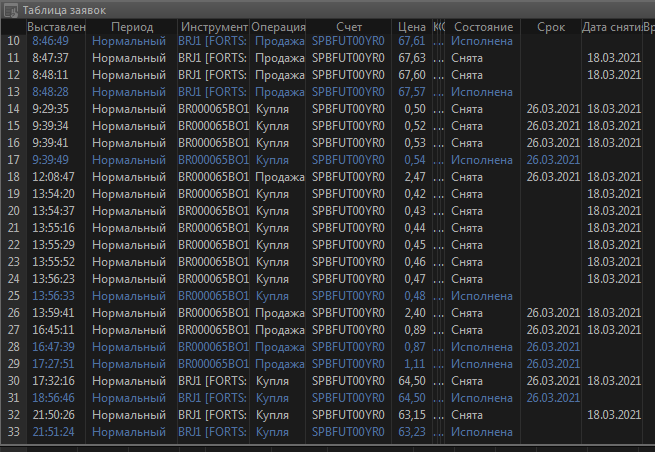655x452 pixels.
Task: Click price 0,47 in row 24
Action: [415, 279]
